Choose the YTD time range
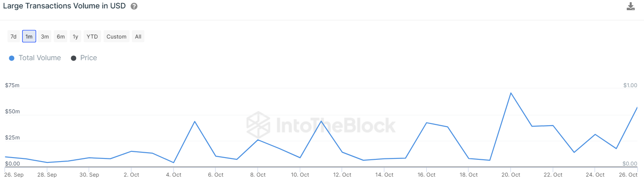Viewport: 644px width, 185px height. 92,37
